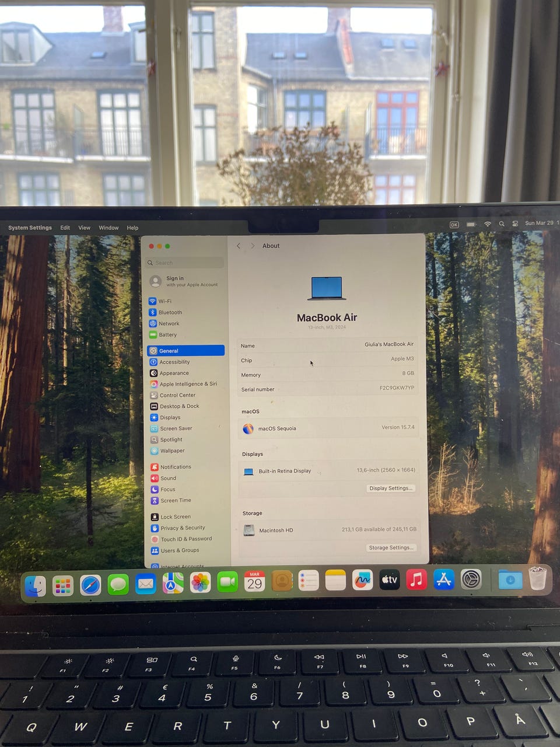Click the Wi-Fi icon in the menu bar
560x747 pixels.
(487, 224)
